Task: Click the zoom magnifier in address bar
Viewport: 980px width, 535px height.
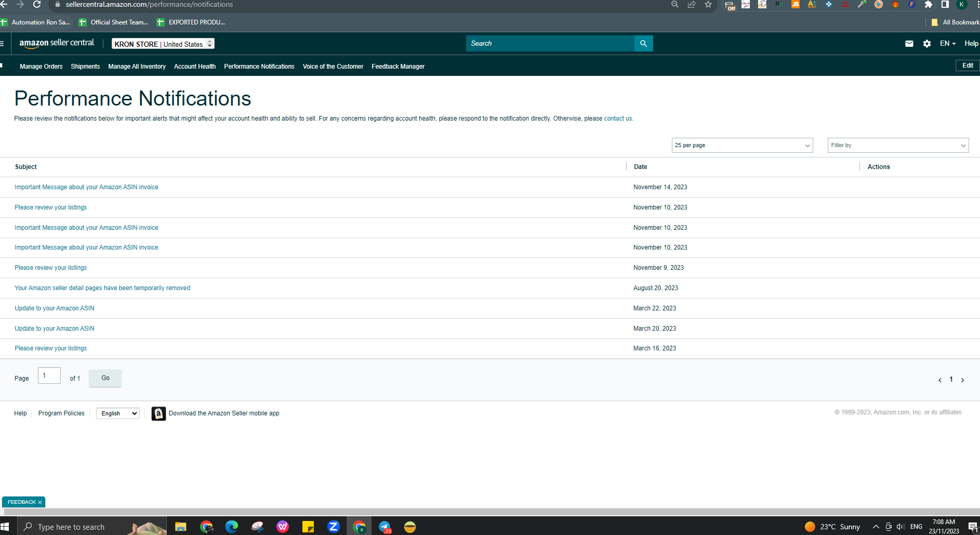Action: coord(675,4)
